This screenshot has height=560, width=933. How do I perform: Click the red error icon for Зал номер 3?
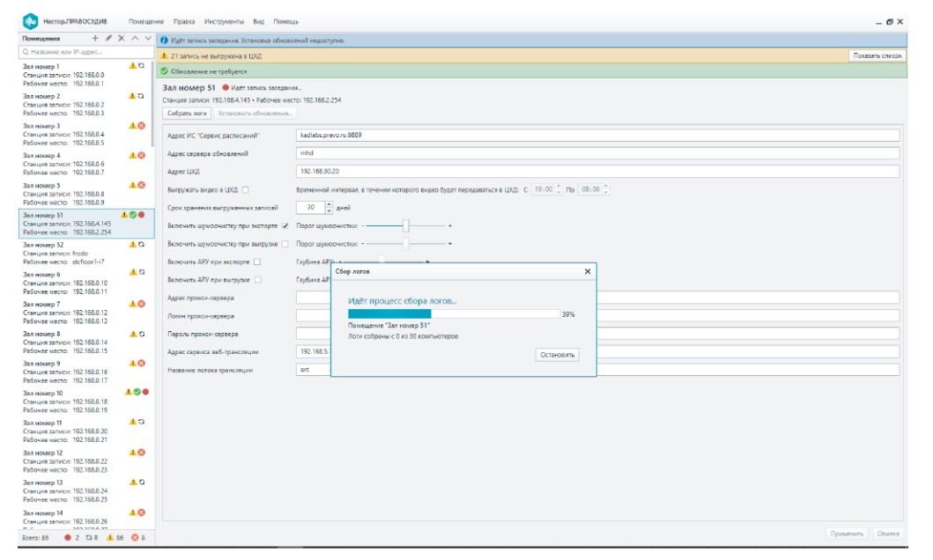tap(141, 126)
